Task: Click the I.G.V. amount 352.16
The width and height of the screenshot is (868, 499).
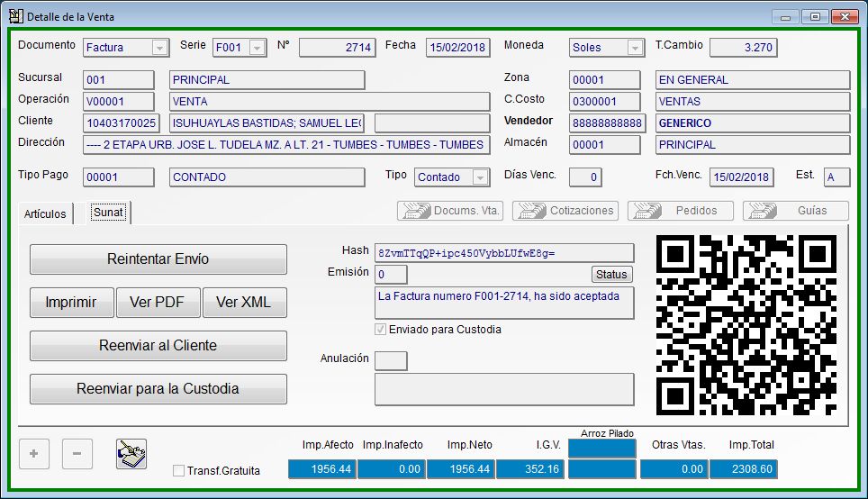Action: coord(529,469)
